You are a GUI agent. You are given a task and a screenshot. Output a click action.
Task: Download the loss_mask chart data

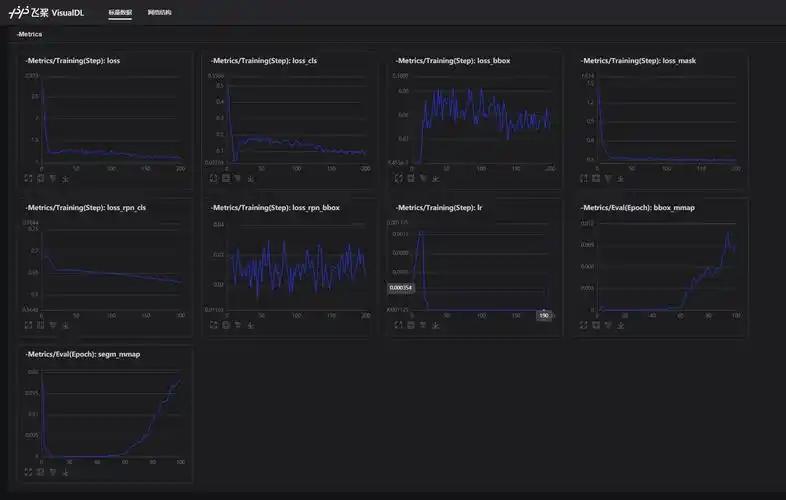tap(621, 178)
